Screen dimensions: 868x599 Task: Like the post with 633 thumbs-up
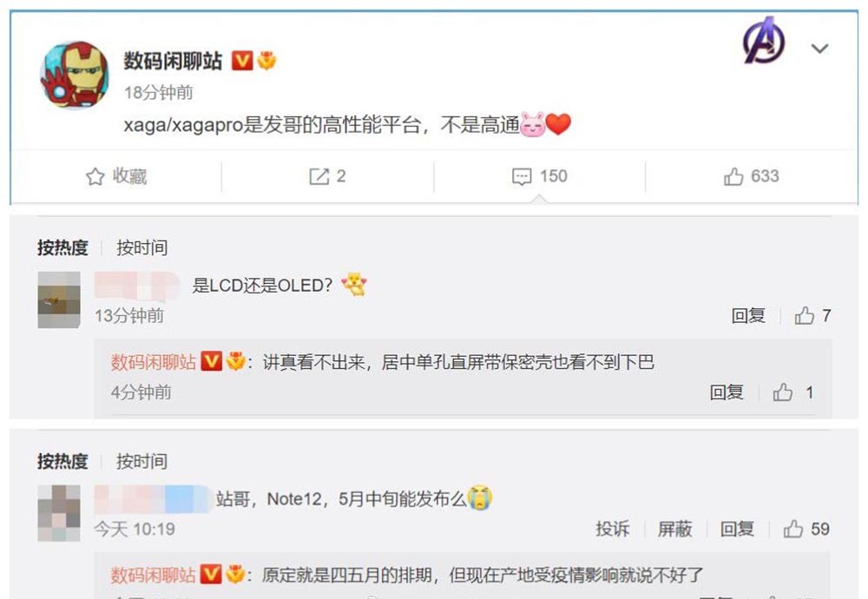click(x=733, y=176)
